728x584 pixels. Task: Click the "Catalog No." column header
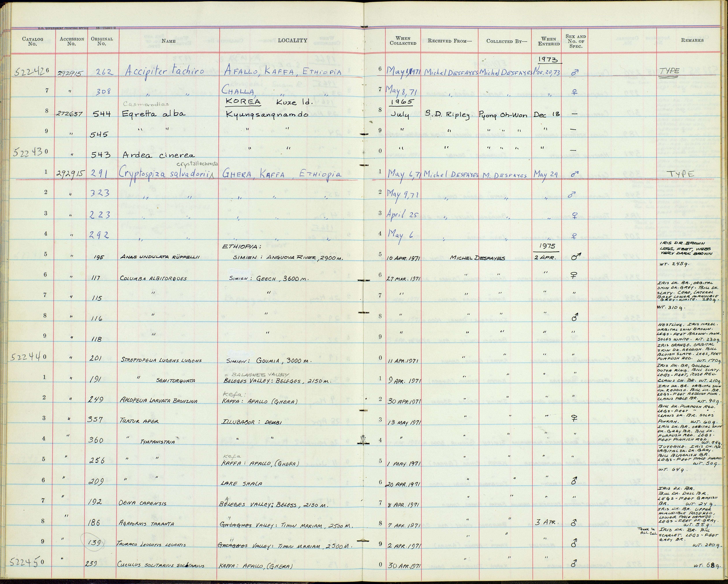[x=32, y=41]
